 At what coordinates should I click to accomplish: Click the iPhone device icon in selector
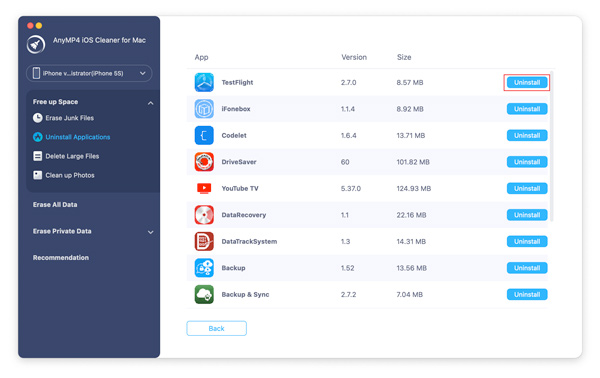36,73
